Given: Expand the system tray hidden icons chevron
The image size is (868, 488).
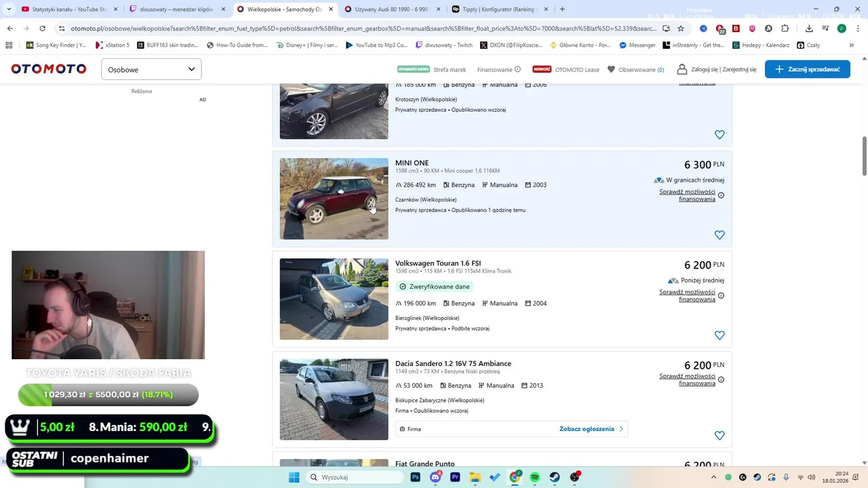Looking at the screenshot, I should (713, 477).
